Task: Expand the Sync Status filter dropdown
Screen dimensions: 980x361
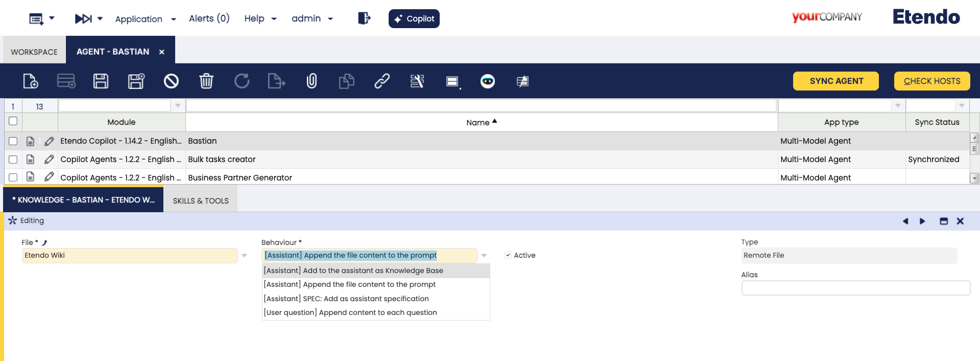Action: coord(962,106)
